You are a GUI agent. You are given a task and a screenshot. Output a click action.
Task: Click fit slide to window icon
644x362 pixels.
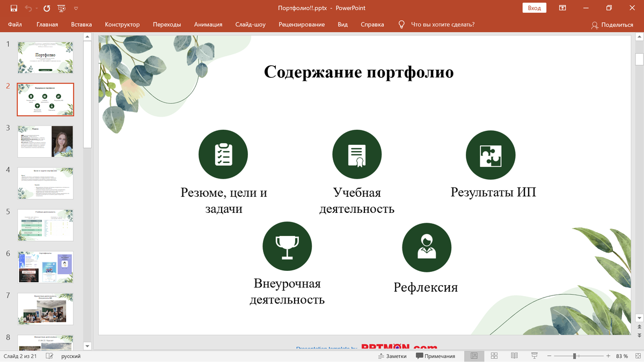(x=637, y=356)
